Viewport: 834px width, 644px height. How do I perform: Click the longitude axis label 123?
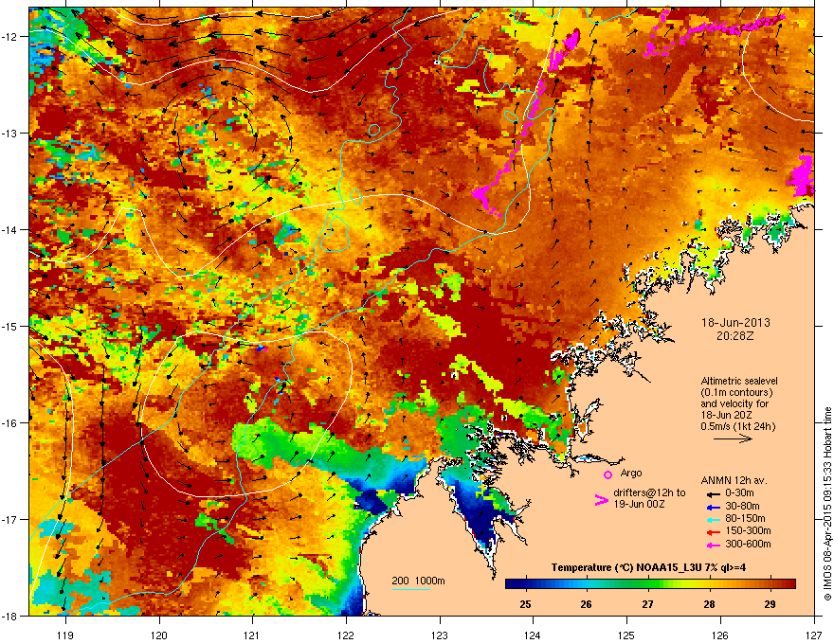coord(440,635)
